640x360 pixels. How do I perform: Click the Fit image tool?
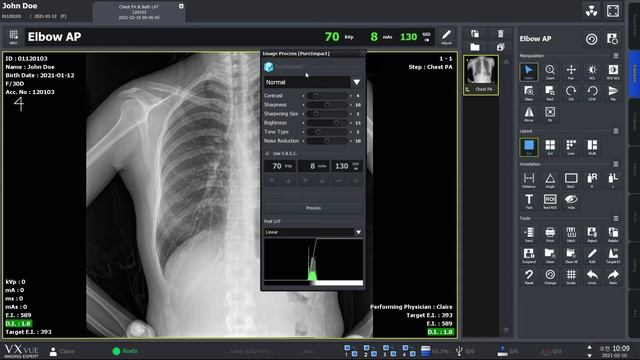[x=550, y=114]
